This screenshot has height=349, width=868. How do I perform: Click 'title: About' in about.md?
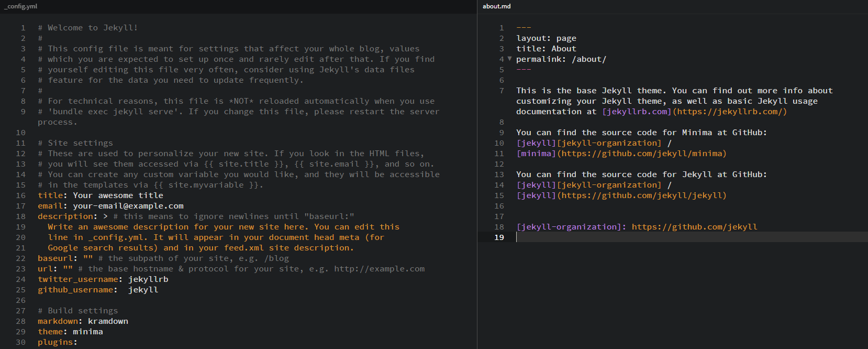pos(546,49)
